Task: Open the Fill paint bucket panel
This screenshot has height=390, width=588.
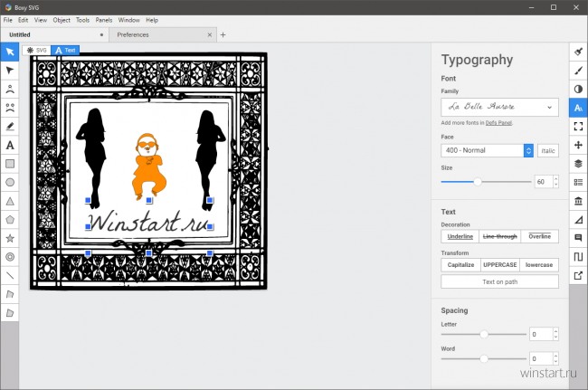Action: click(x=578, y=52)
